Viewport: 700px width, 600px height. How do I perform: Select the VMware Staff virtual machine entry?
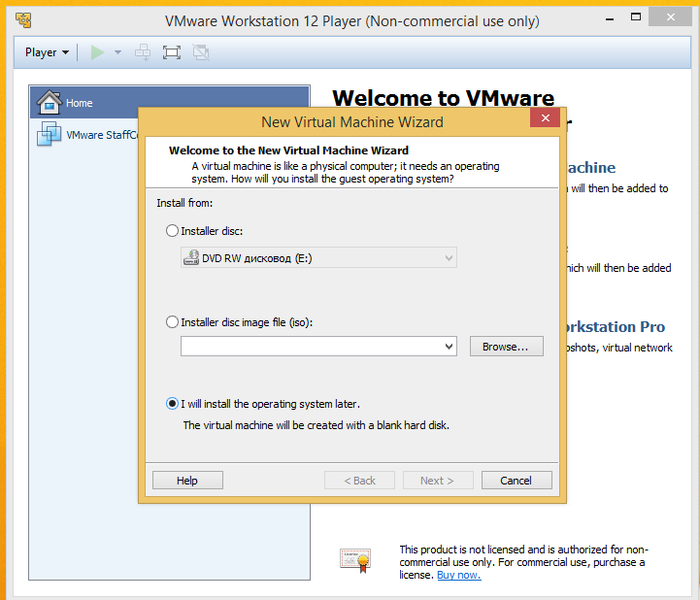tap(87, 134)
